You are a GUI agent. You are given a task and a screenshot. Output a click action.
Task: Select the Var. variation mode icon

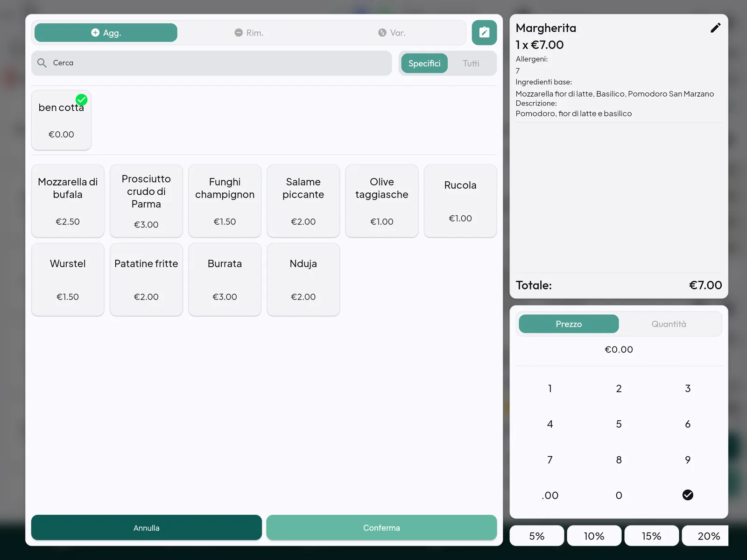point(382,33)
